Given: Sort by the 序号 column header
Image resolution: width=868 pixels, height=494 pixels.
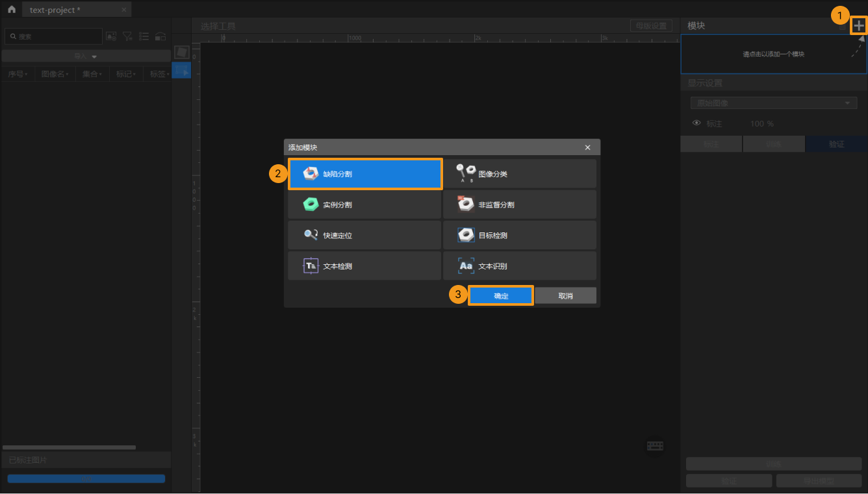Looking at the screenshot, I should (x=18, y=74).
